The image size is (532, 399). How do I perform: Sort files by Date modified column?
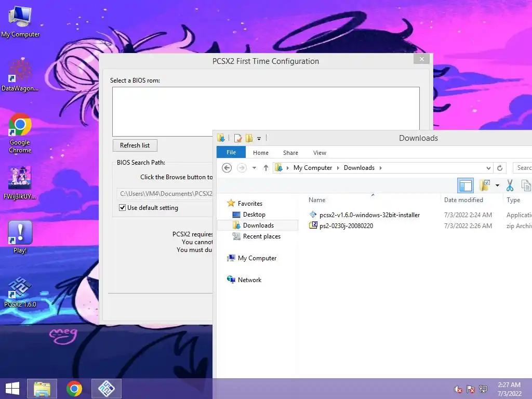tap(463, 200)
